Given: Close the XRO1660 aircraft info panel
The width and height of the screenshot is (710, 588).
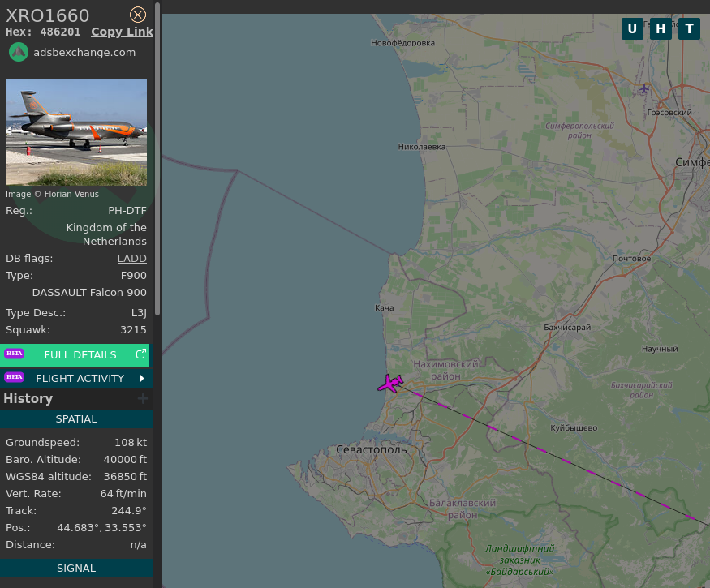Looking at the screenshot, I should [x=138, y=15].
